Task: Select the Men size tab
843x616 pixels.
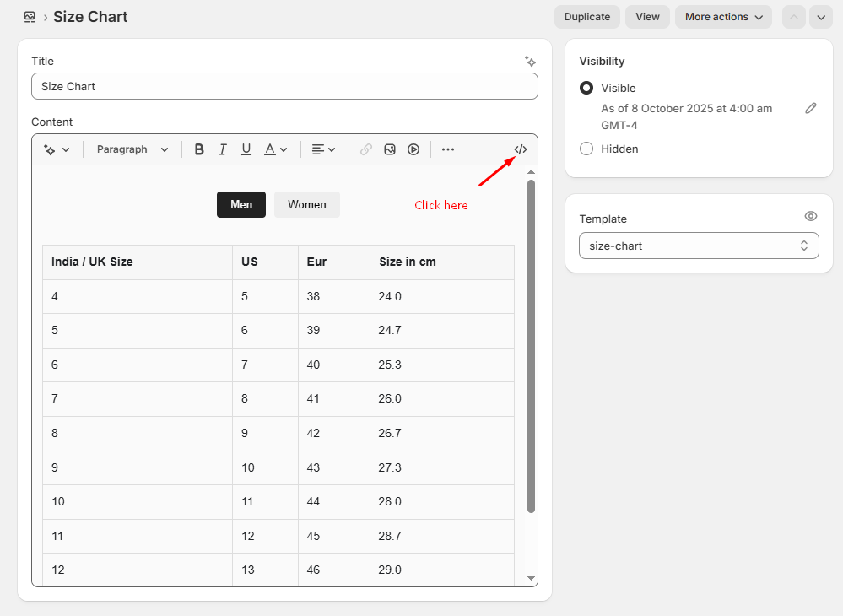Action: [x=241, y=204]
